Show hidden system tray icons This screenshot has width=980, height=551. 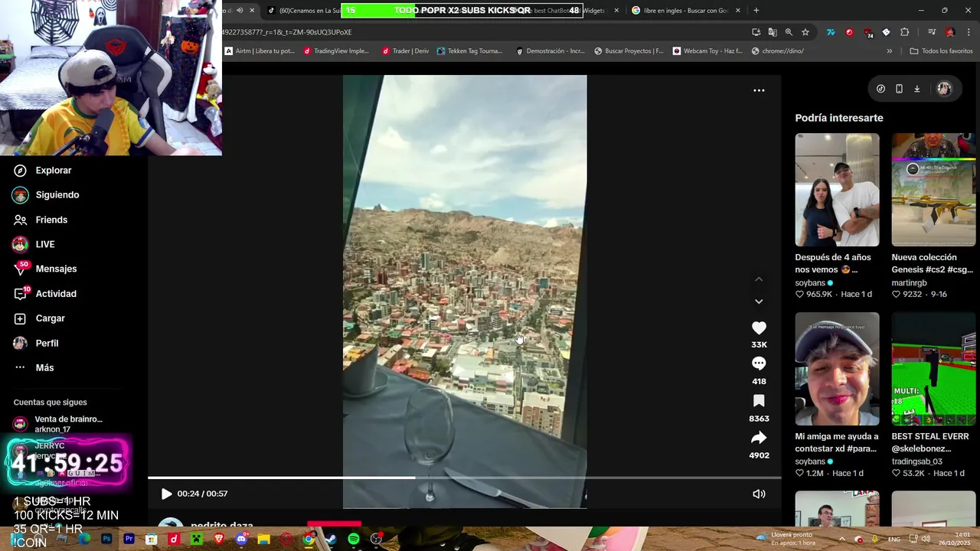pos(841,540)
